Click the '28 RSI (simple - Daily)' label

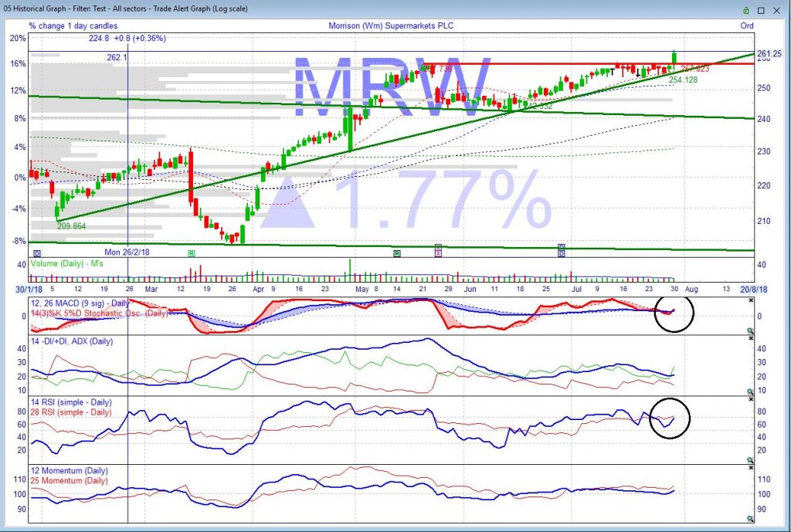pos(71,412)
